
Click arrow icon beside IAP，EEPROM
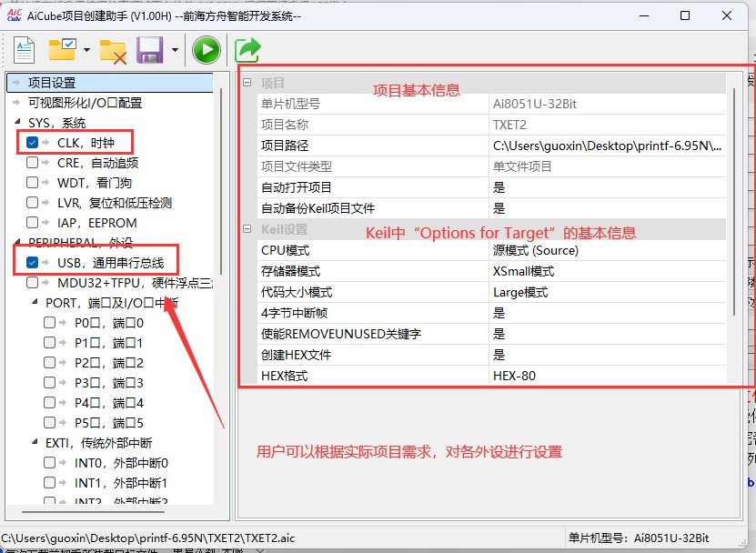pyautogui.click(x=45, y=222)
